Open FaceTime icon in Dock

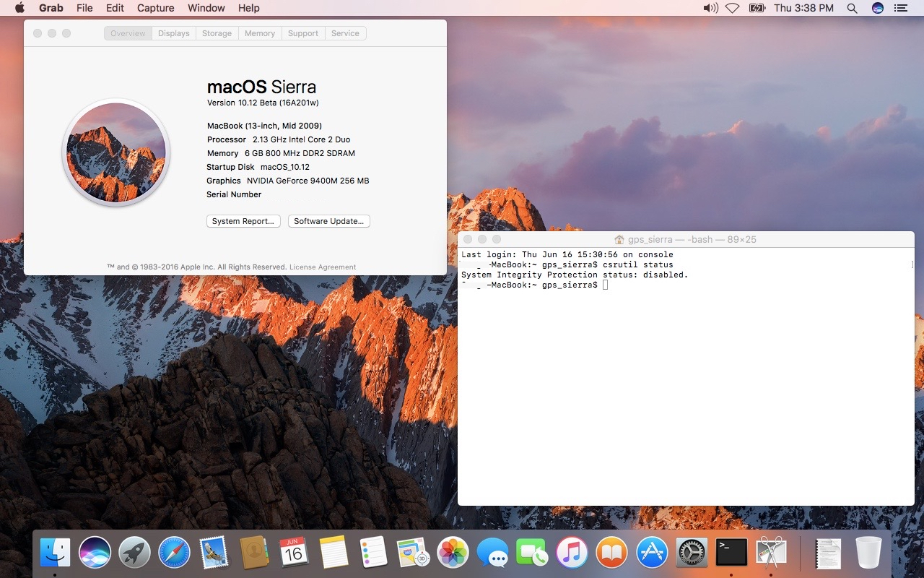533,553
